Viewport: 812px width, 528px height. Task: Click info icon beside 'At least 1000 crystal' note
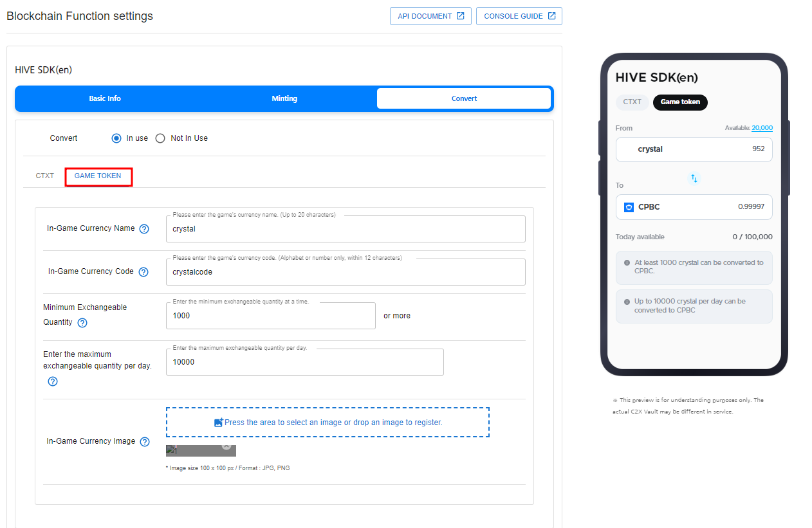pyautogui.click(x=627, y=263)
